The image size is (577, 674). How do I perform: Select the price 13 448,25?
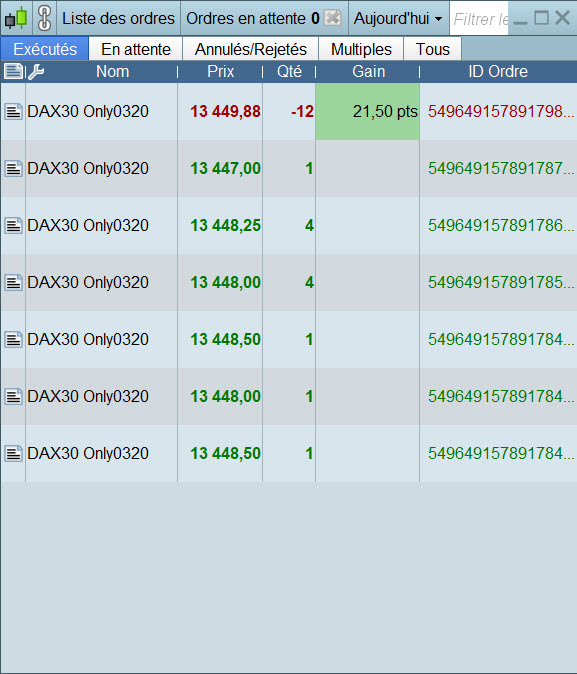(225, 225)
